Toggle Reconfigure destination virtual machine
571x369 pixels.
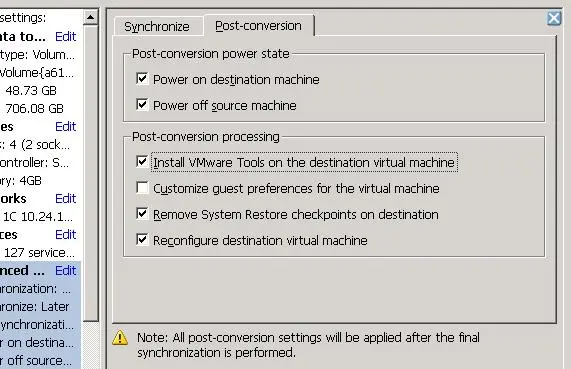point(142,240)
